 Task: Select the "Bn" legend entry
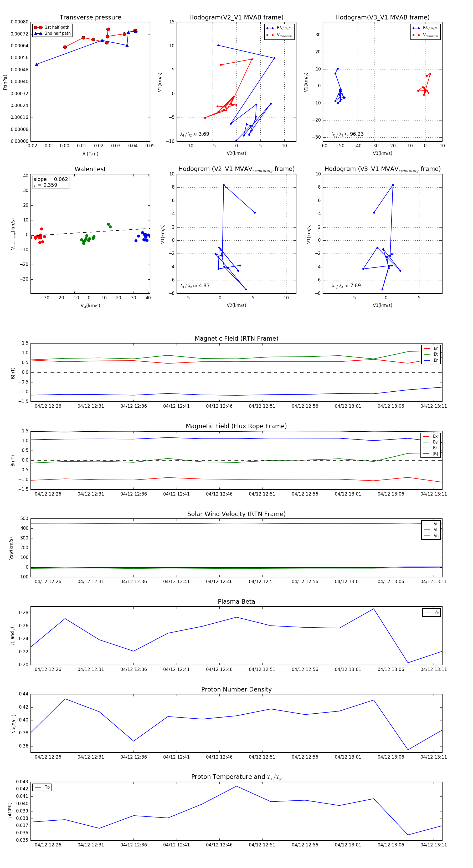click(x=431, y=360)
